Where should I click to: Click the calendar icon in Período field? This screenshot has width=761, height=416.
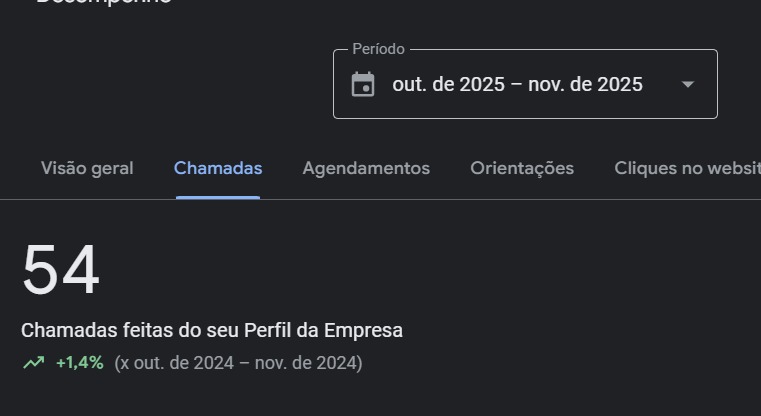tap(363, 85)
